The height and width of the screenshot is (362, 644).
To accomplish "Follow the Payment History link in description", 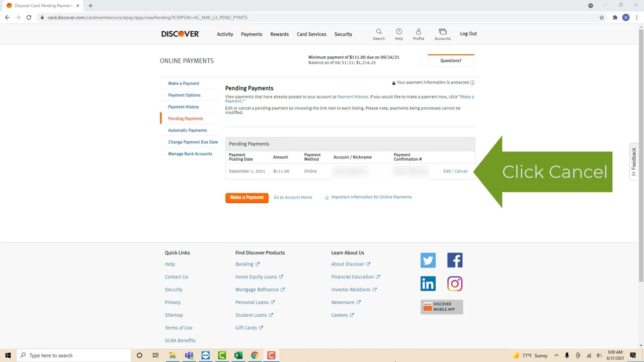I will point(352,97).
